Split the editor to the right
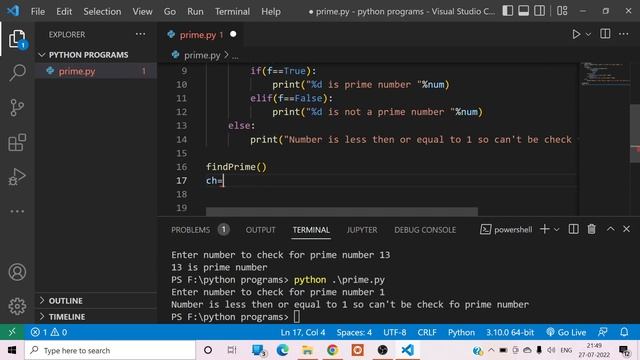640x360 pixels. click(x=605, y=34)
